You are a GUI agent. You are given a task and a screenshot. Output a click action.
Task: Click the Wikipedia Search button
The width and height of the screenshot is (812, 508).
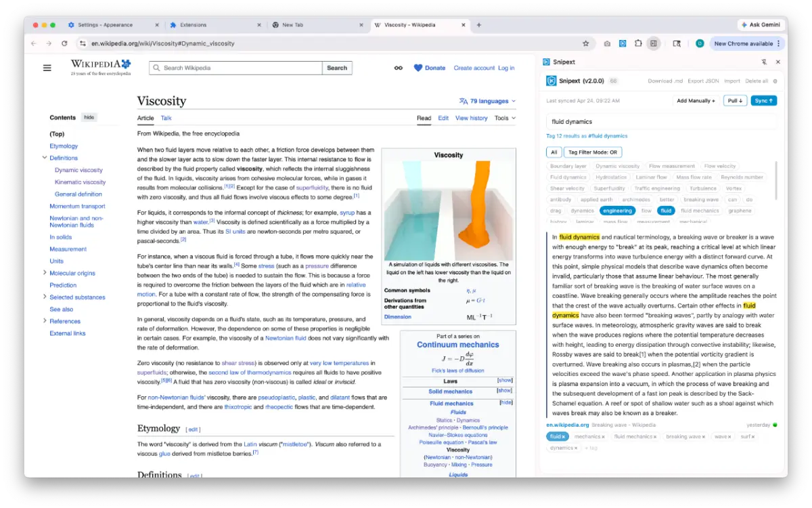337,68
